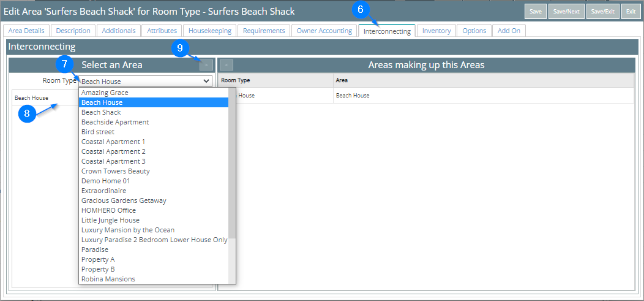
Task: Click the Save/Exit button
Action: click(x=602, y=11)
